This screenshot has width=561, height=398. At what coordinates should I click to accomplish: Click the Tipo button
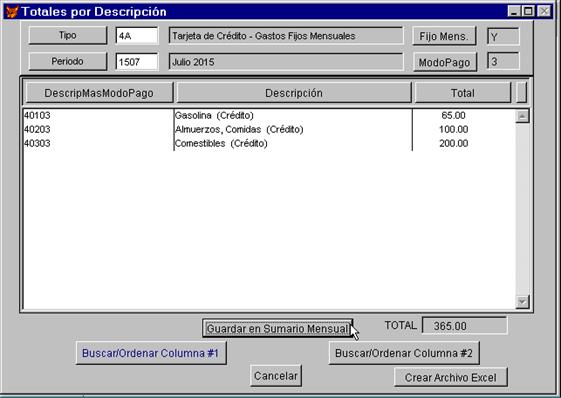[68, 35]
